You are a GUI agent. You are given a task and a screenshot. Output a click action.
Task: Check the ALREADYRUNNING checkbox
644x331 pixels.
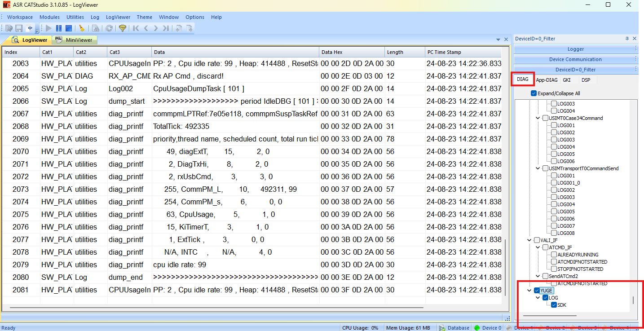tap(554, 255)
